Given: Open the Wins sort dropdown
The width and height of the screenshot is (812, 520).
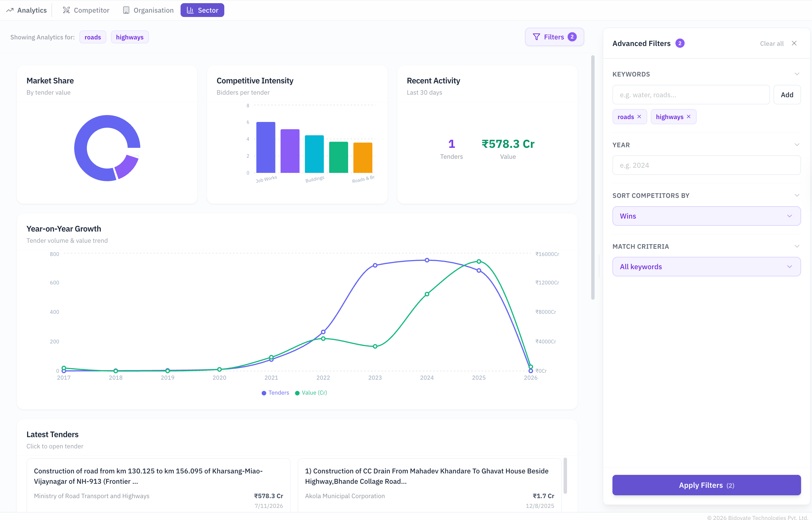Looking at the screenshot, I should click(706, 216).
